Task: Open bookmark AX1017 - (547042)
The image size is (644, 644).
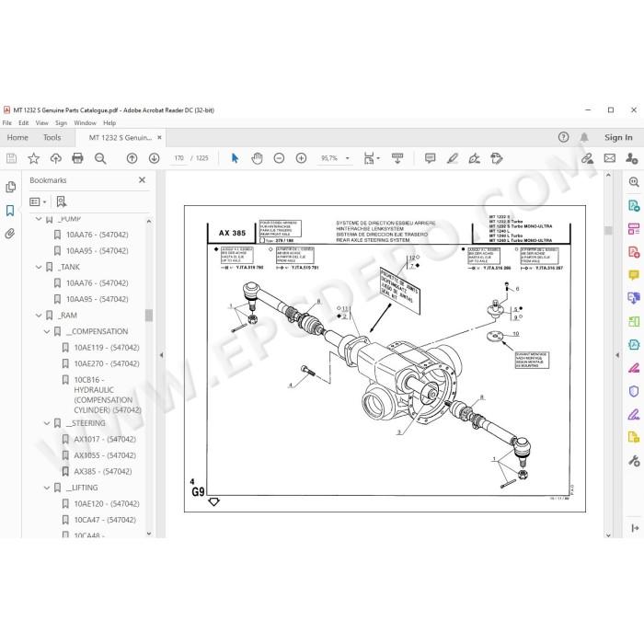Action: click(105, 439)
